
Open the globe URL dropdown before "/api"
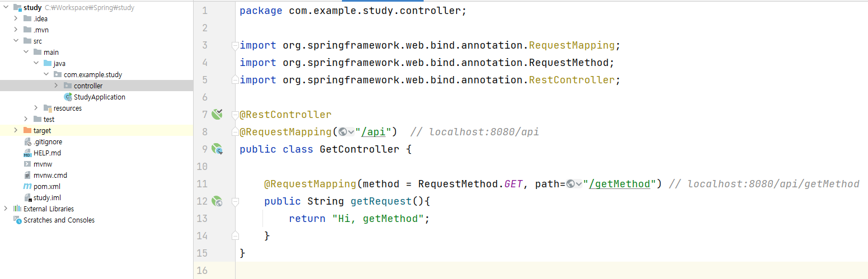[x=346, y=132]
